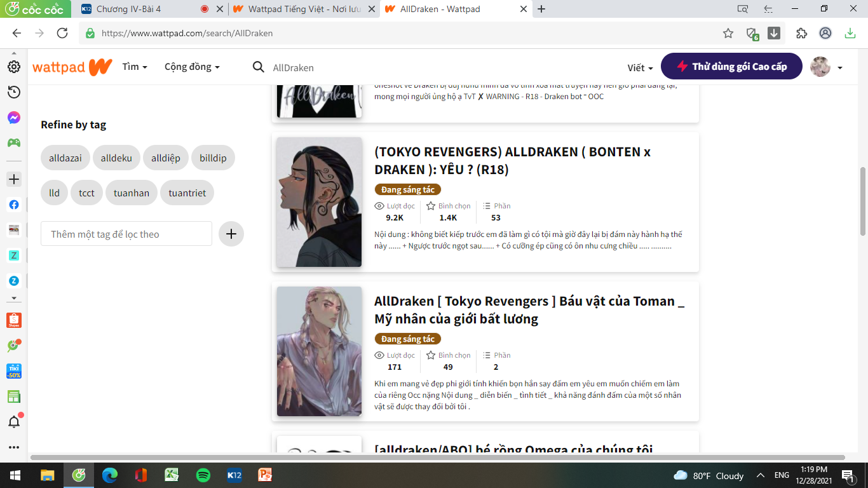Open the Tiki -50% sidebar shortcut
This screenshot has height=488, width=868.
click(14, 371)
